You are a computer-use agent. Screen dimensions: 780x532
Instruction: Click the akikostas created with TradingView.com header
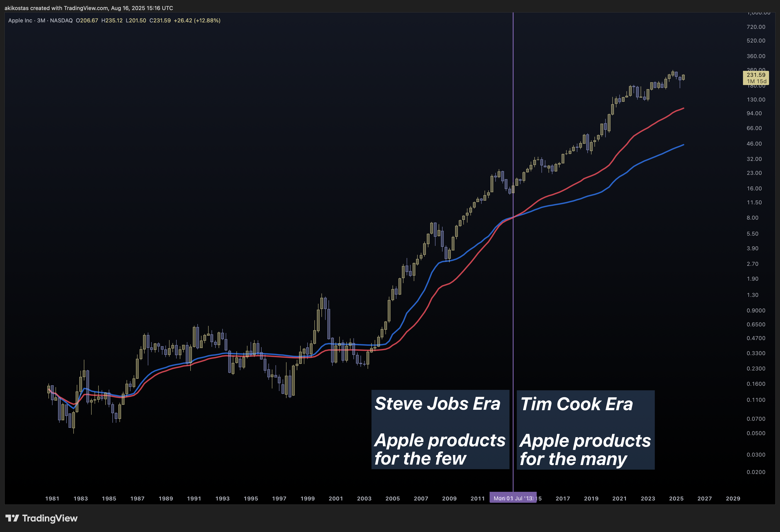tap(89, 8)
